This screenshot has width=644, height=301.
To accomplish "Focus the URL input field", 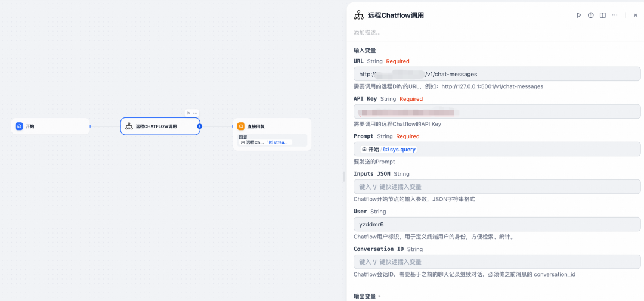I will point(497,74).
